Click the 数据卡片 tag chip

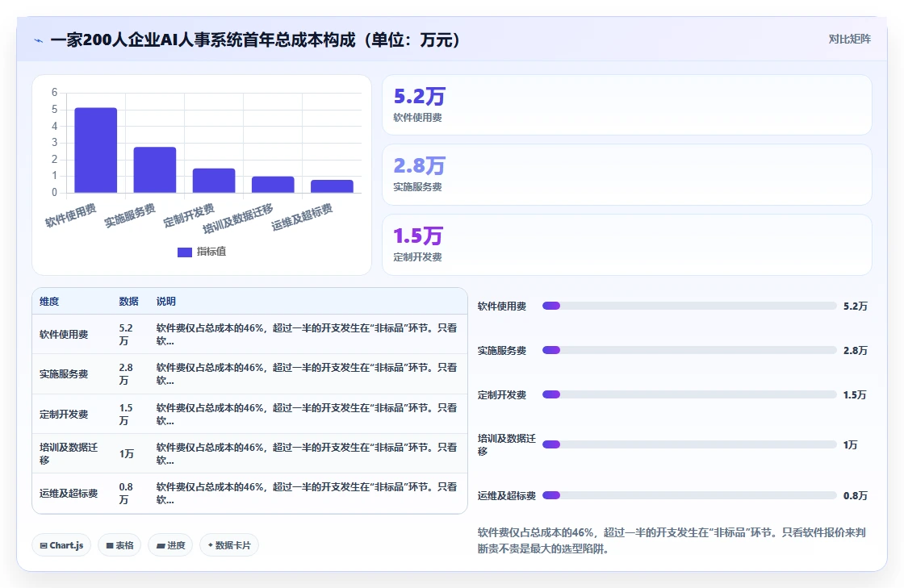pyautogui.click(x=229, y=544)
